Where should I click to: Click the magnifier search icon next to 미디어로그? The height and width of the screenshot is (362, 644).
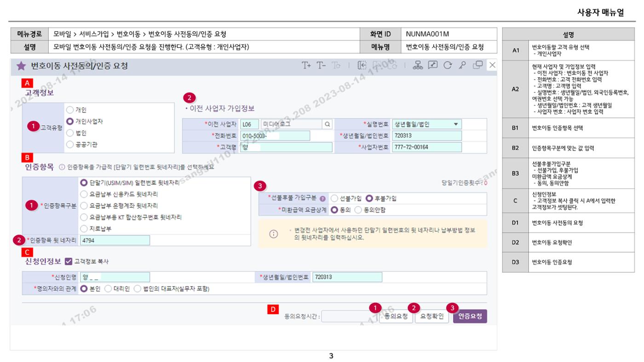click(327, 124)
